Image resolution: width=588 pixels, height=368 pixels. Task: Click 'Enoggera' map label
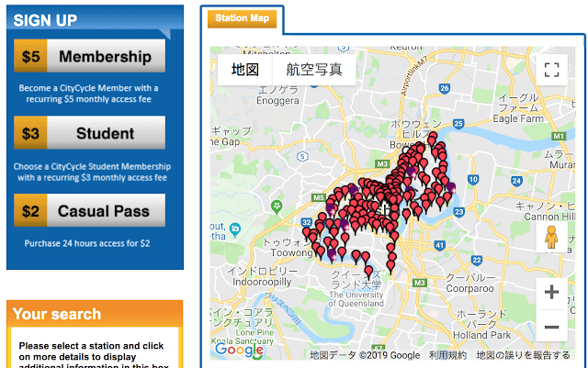point(277,101)
